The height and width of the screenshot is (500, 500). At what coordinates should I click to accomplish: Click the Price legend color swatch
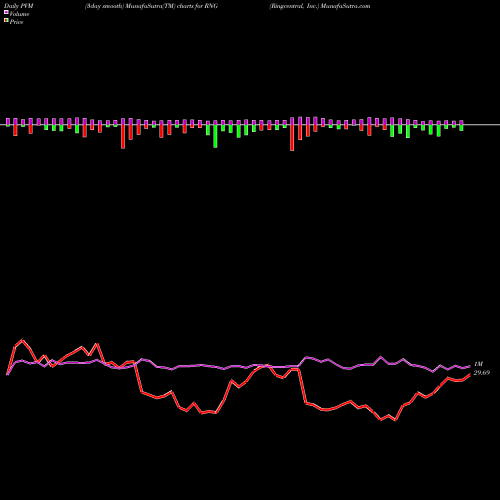[6, 21]
